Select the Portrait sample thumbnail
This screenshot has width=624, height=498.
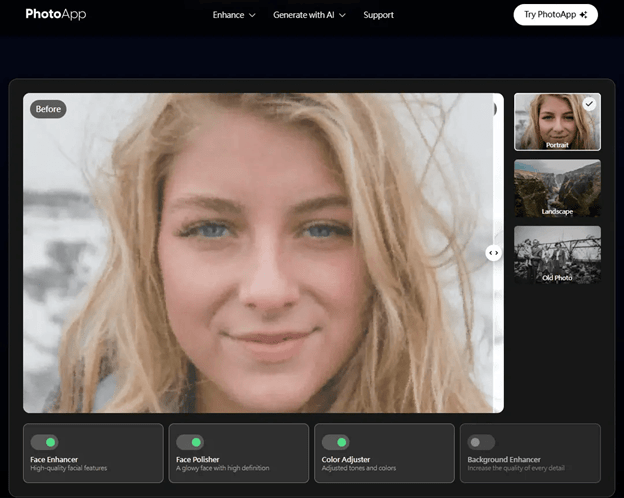coord(557,122)
